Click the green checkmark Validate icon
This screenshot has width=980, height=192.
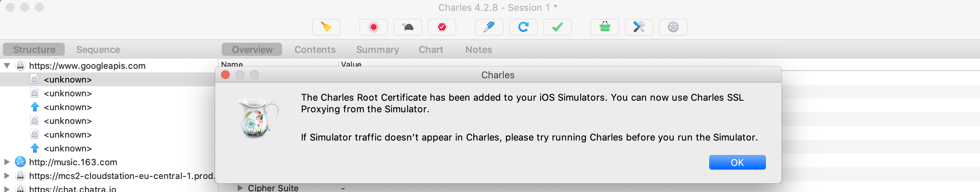(x=557, y=27)
